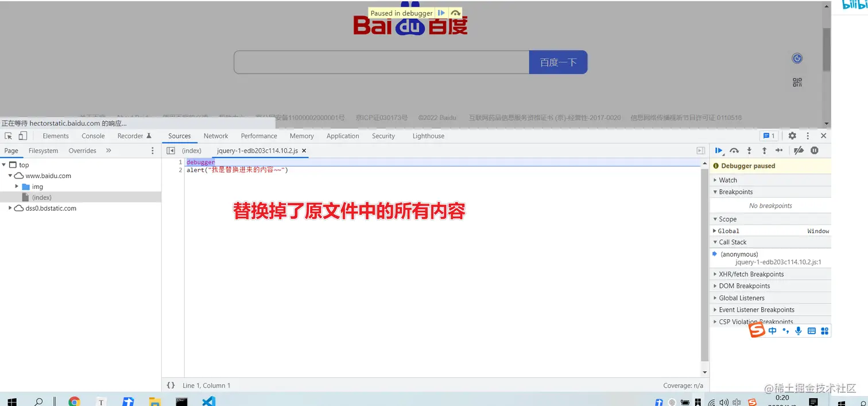Open the Application tab
The image size is (868, 406).
tap(343, 136)
